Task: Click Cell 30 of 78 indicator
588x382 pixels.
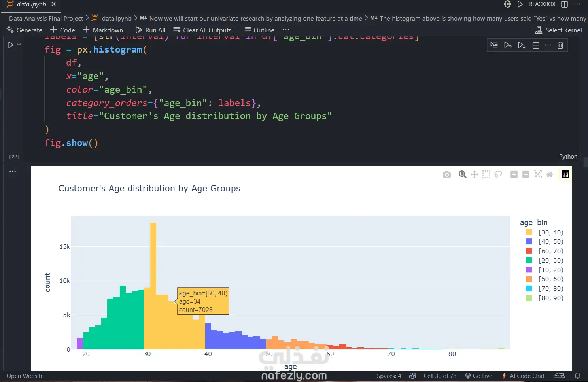Action: (440, 376)
